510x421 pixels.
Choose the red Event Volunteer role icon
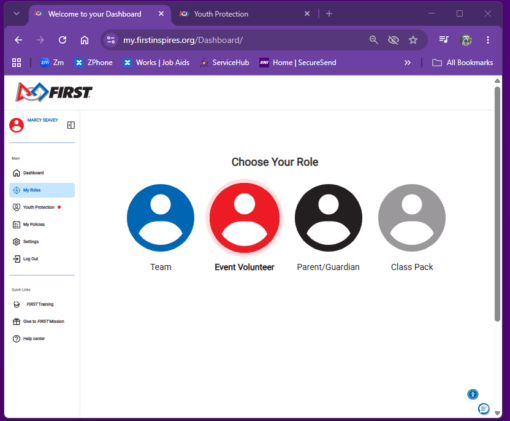245,218
